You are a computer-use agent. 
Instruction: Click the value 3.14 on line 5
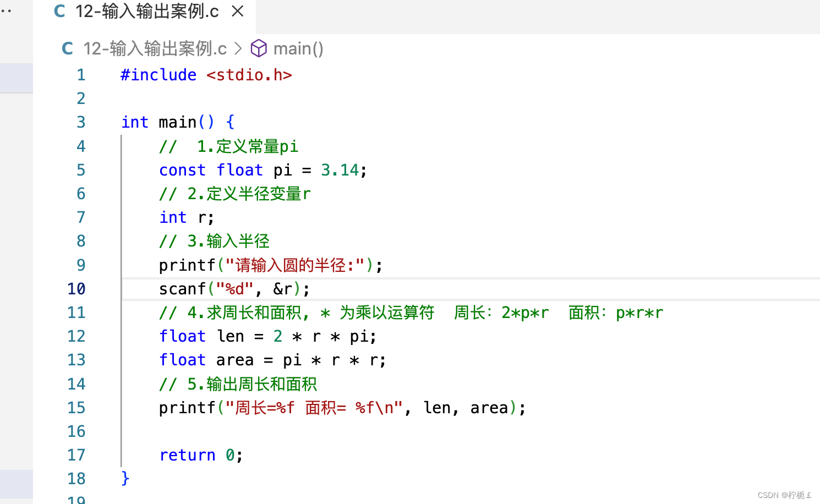(340, 170)
